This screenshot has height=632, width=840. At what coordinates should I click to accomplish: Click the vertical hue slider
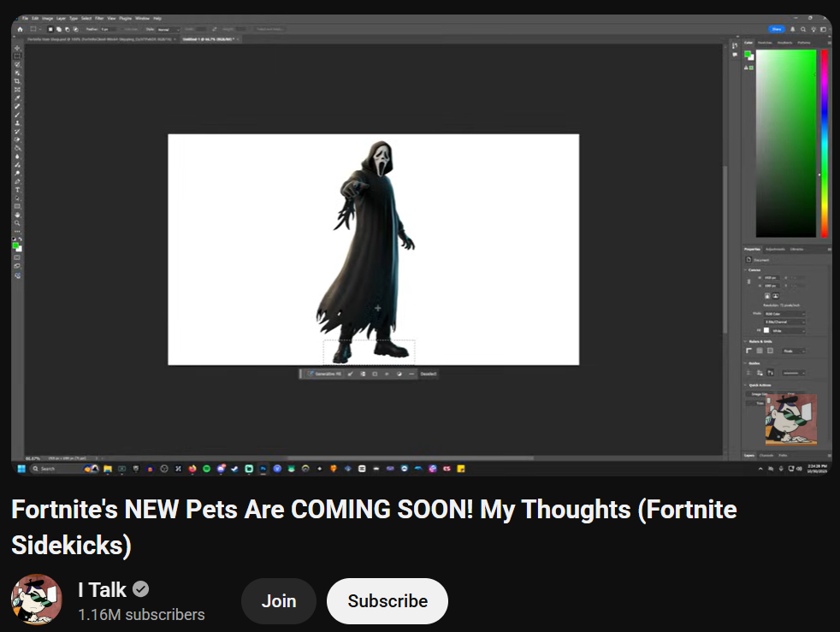point(825,144)
